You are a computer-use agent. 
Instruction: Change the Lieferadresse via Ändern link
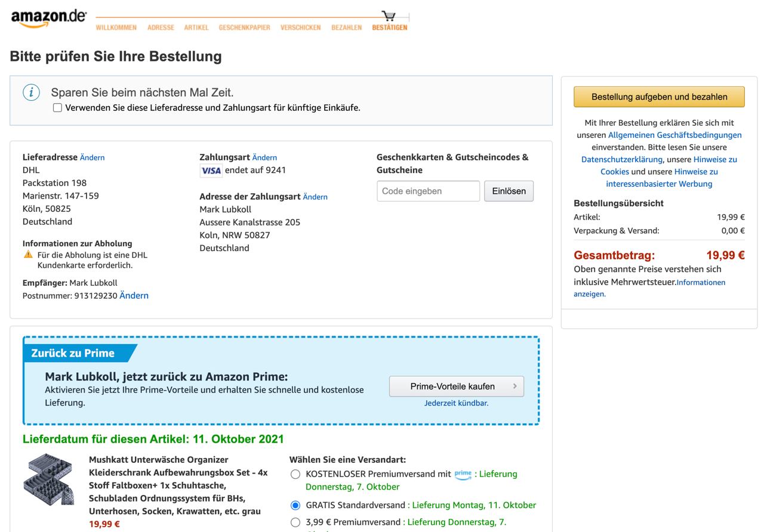point(92,157)
